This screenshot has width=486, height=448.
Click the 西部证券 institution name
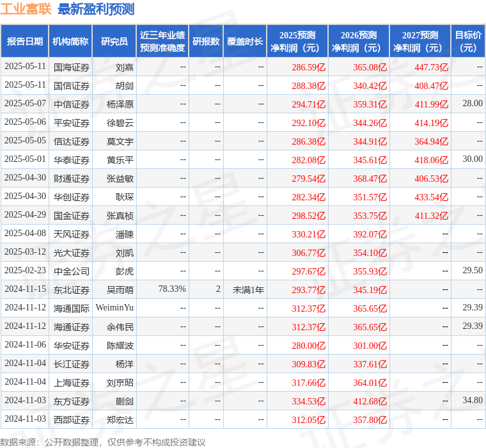click(x=72, y=420)
